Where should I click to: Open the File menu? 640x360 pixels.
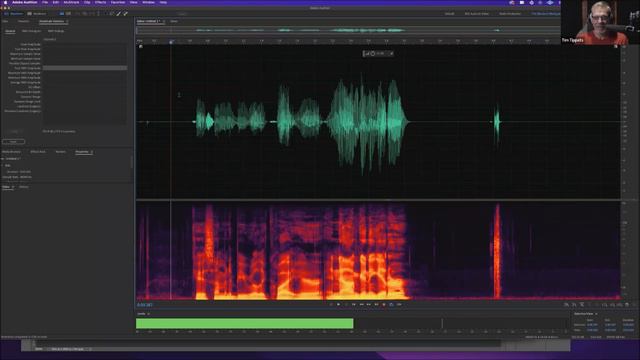45,2
